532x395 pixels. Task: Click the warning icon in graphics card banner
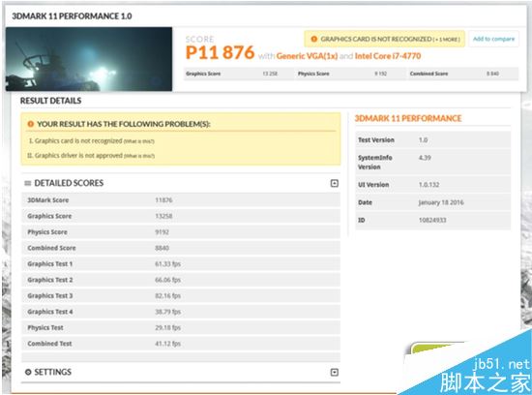click(x=313, y=39)
